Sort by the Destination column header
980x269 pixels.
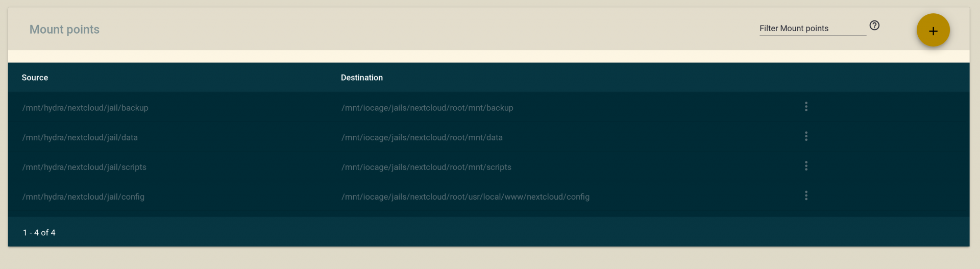362,78
